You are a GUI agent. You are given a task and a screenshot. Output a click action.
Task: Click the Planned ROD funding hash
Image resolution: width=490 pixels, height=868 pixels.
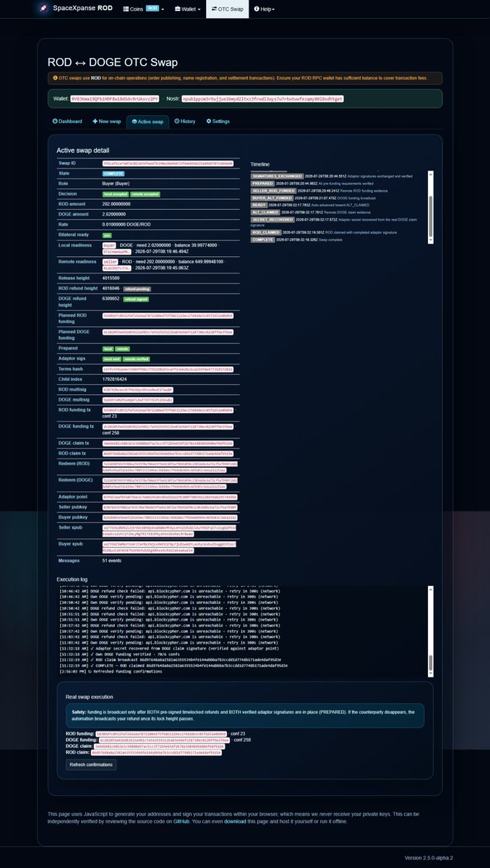[x=168, y=315]
